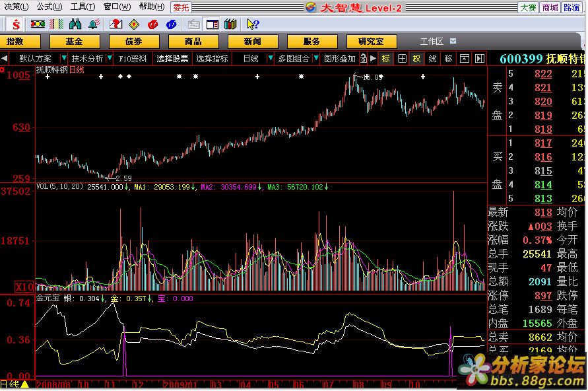Open the bell alert tool
Viewport: 588px width, 391px height.
click(x=94, y=24)
